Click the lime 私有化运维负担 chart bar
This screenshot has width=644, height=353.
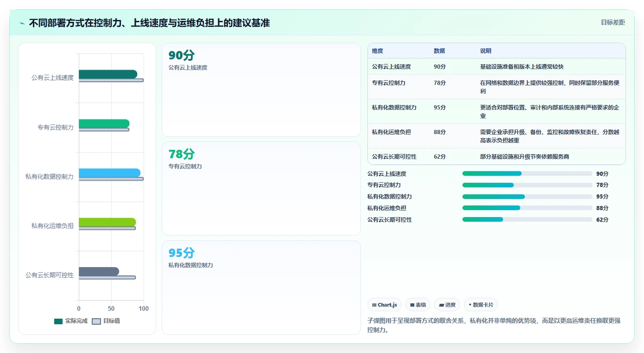click(107, 222)
